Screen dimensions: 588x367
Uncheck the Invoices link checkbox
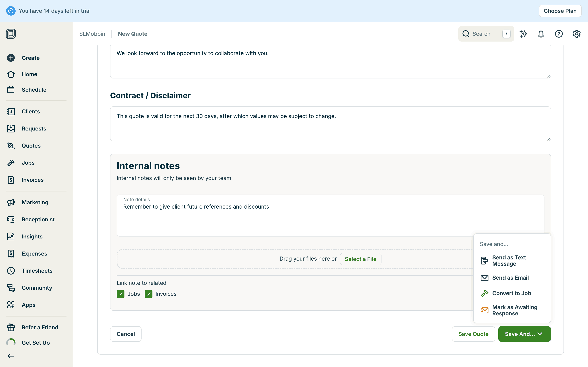click(x=148, y=294)
